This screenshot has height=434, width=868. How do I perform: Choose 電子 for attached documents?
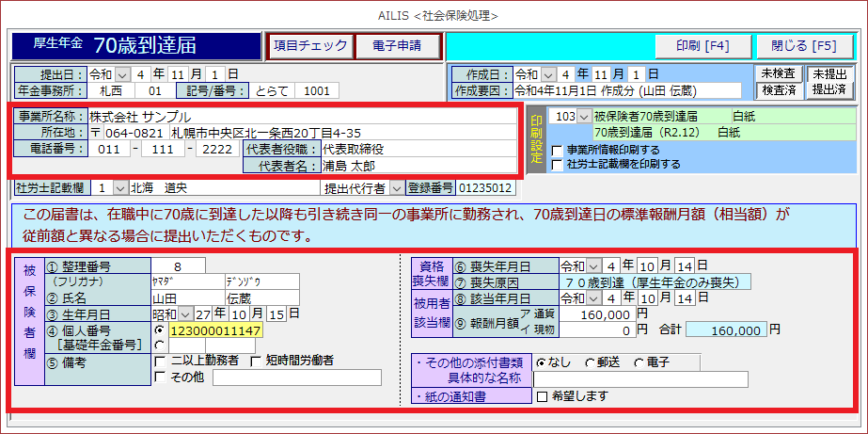click(x=639, y=362)
